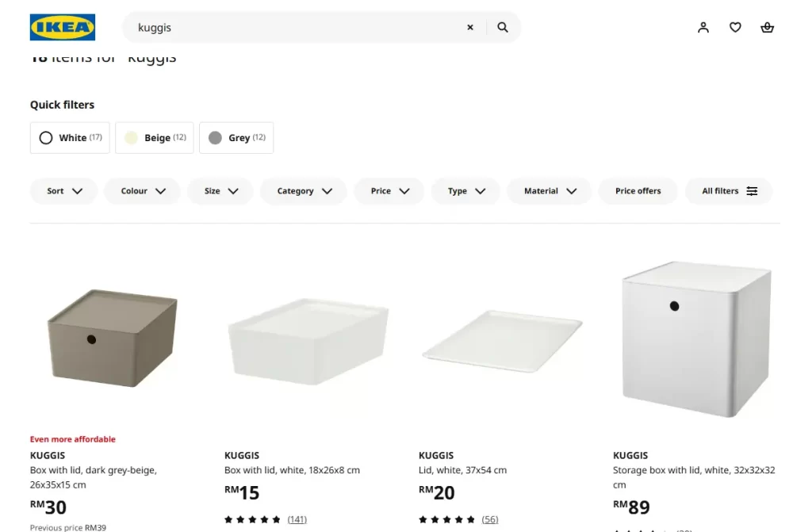Open the wishlist heart icon
Screen dimensions: 812x532
(x=735, y=26)
